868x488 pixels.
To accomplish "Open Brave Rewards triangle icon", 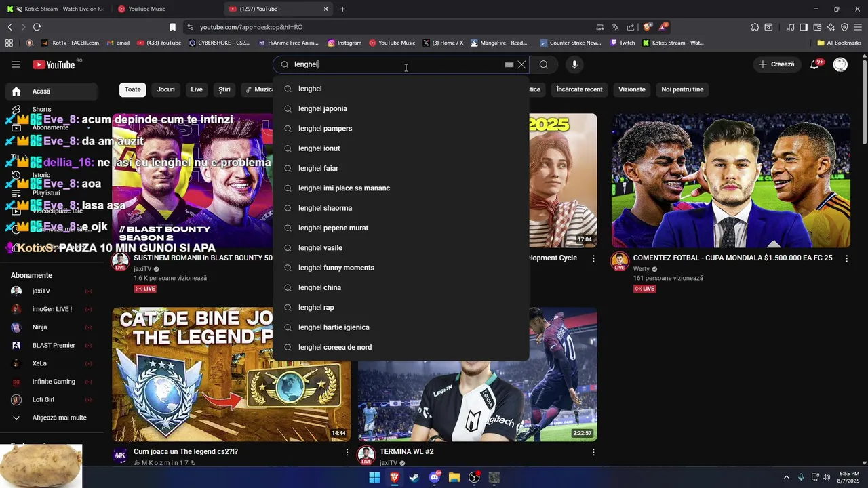I will [663, 26].
